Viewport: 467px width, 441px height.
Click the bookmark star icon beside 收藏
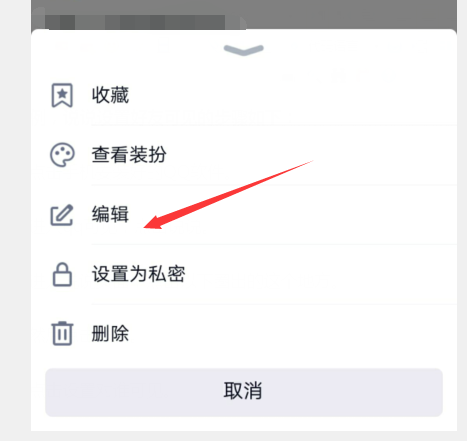62,95
